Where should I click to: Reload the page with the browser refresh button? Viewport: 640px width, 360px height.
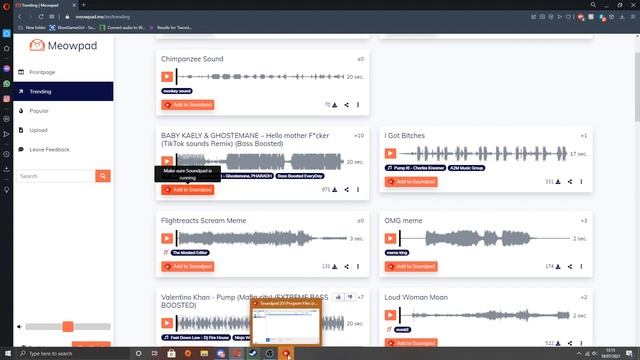[x=41, y=17]
